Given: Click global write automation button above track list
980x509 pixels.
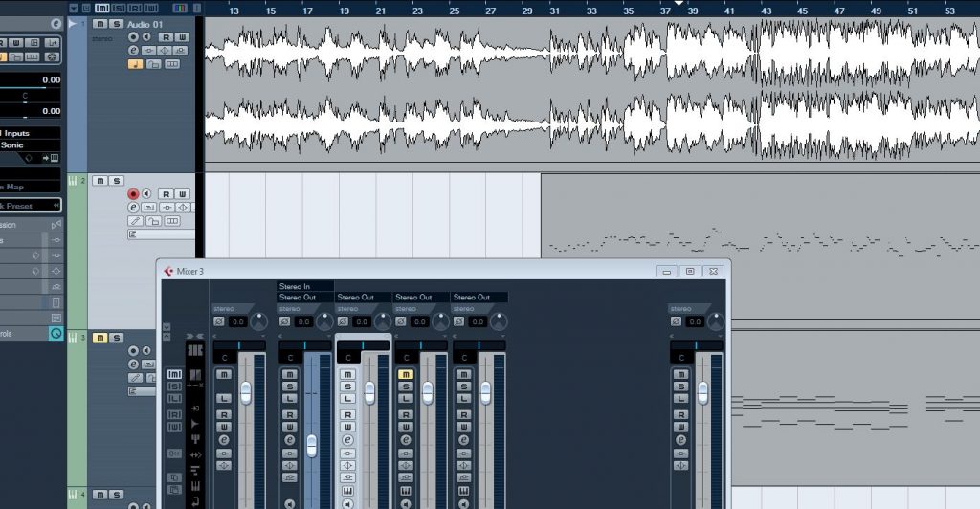Looking at the screenshot, I should tap(150, 8).
